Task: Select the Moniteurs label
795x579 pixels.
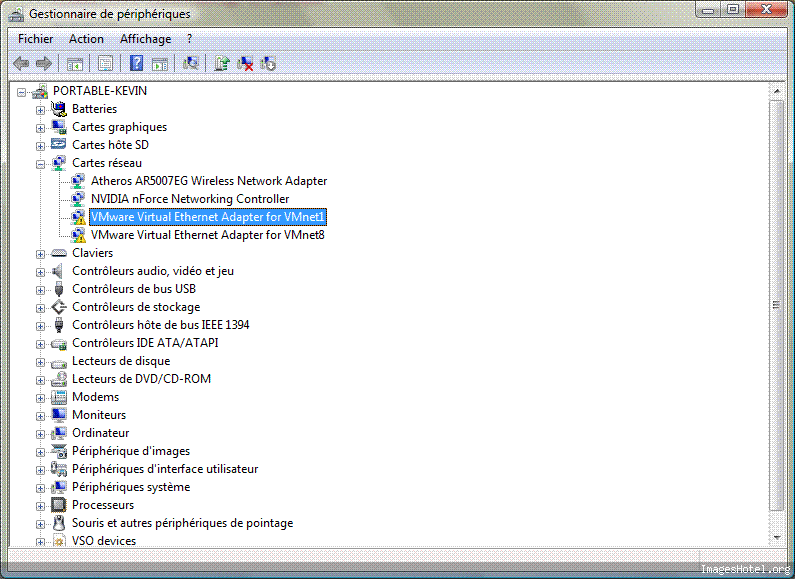Action: click(x=99, y=415)
